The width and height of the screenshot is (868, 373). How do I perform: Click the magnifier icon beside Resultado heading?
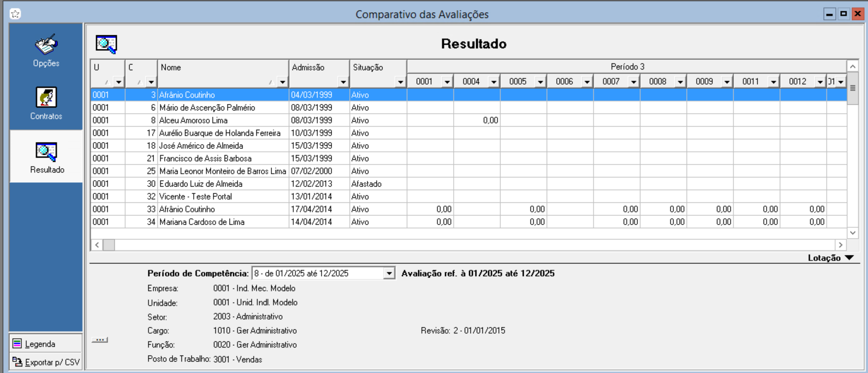pos(106,44)
